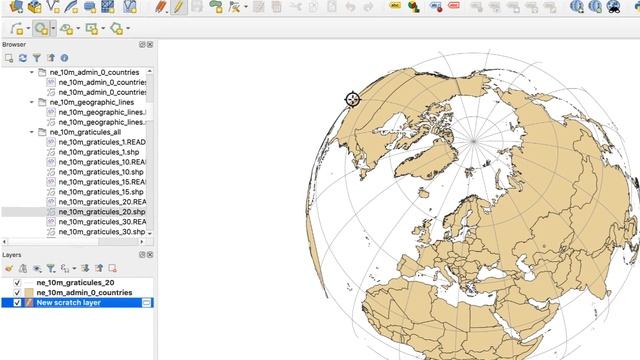Image resolution: width=640 pixels, height=360 pixels.
Task: Create a New Temporary Scratch Layer
Action: pyautogui.click(x=89, y=6)
